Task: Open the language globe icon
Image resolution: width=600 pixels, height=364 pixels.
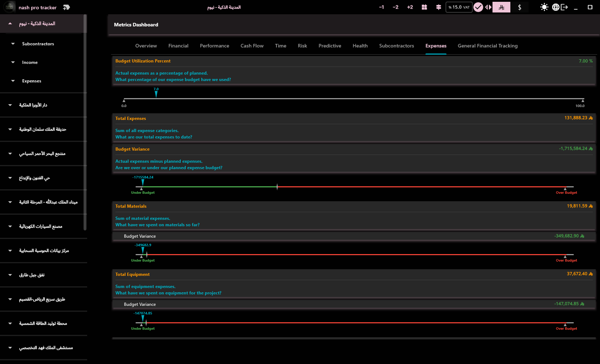Action: (x=556, y=7)
